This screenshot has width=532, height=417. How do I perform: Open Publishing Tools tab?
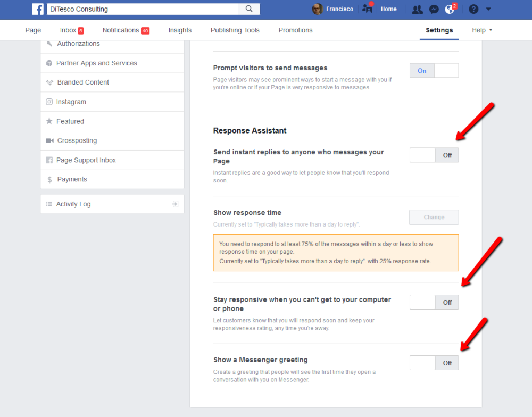(x=235, y=30)
